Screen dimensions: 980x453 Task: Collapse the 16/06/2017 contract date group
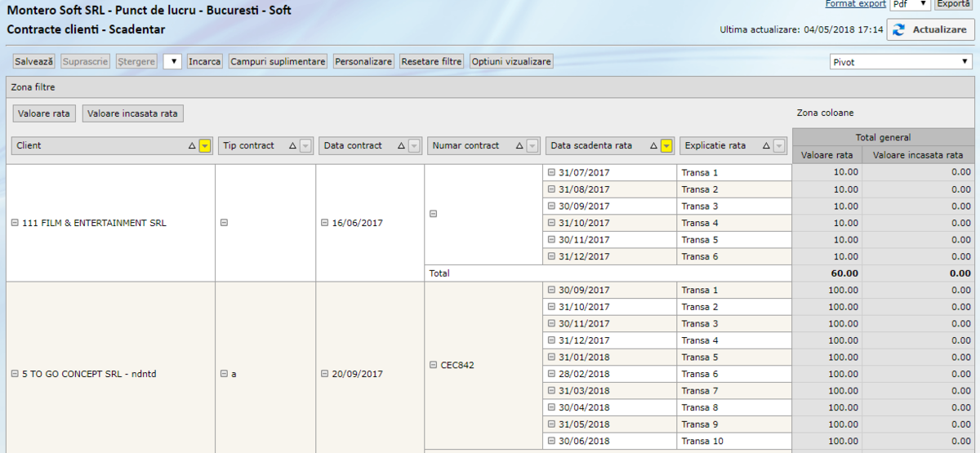(324, 223)
